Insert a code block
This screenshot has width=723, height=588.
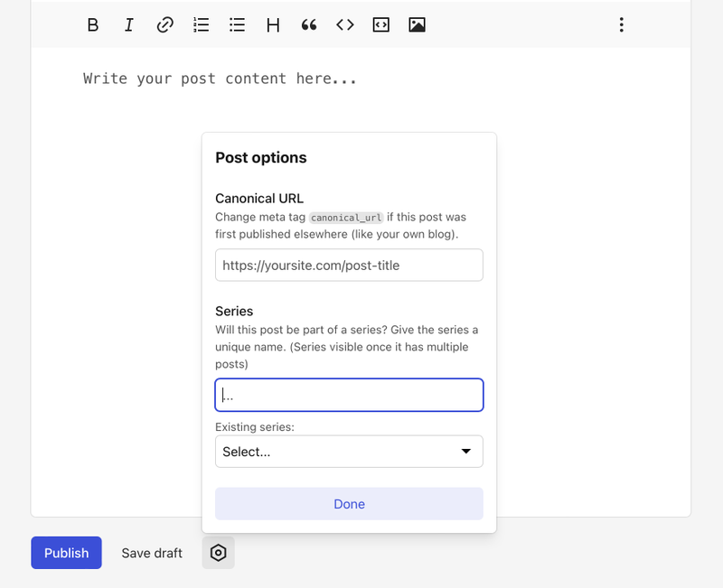pos(380,25)
